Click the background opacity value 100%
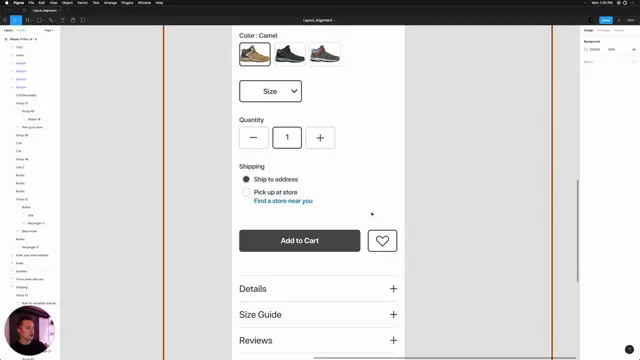The height and width of the screenshot is (360, 640). [x=611, y=49]
